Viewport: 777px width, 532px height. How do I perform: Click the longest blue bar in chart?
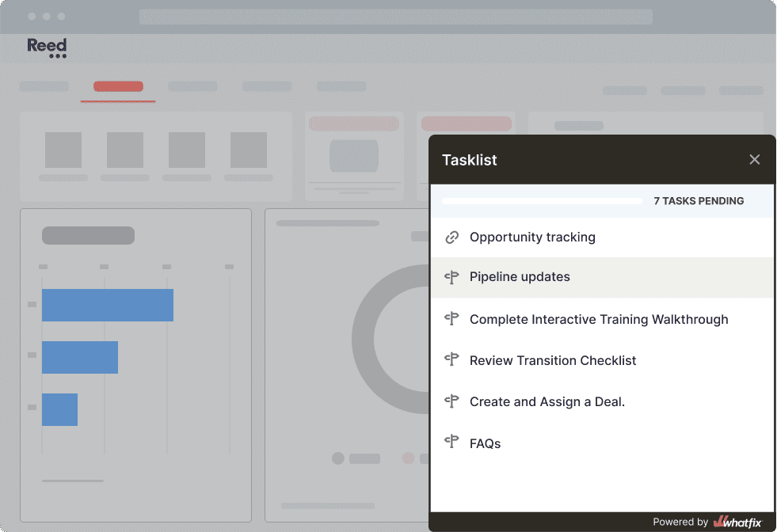pyautogui.click(x=108, y=305)
